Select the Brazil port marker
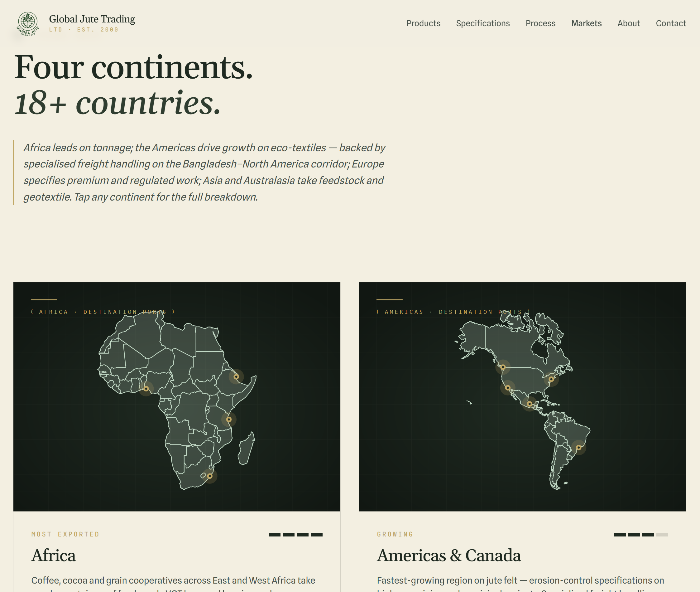700x592 pixels. pyautogui.click(x=578, y=447)
